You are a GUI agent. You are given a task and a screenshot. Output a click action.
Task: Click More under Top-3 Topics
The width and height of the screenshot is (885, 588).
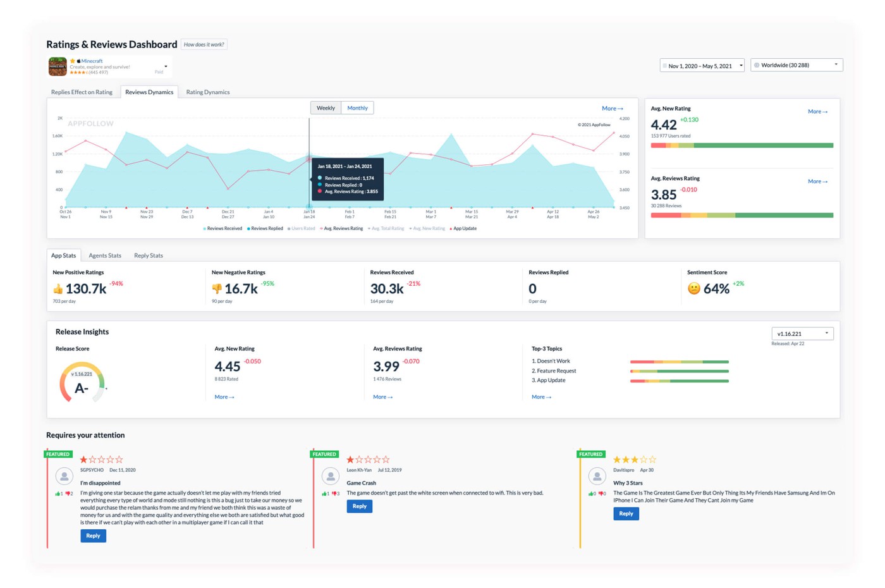click(x=542, y=397)
